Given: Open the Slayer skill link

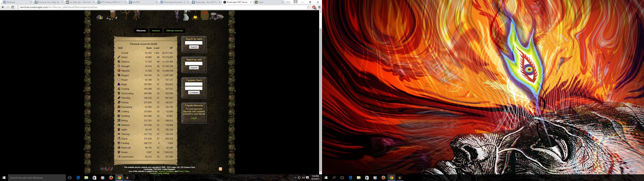Looking at the screenshot, I should (124, 139).
